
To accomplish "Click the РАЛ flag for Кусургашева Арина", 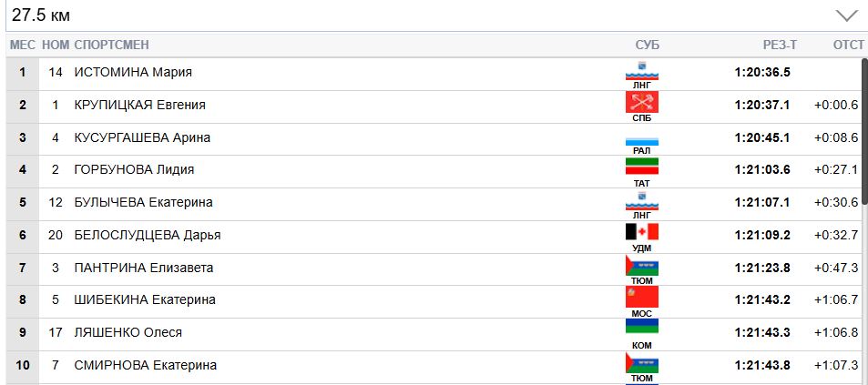I will (641, 142).
